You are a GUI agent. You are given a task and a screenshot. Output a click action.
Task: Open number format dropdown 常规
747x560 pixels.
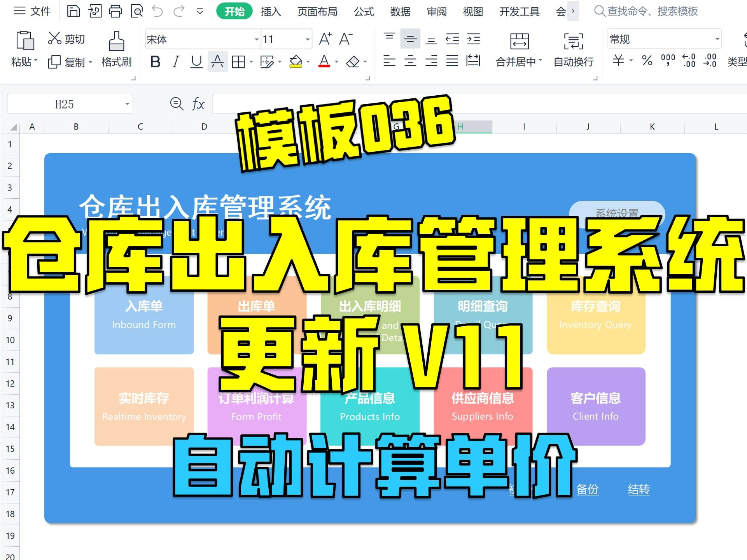(717, 39)
